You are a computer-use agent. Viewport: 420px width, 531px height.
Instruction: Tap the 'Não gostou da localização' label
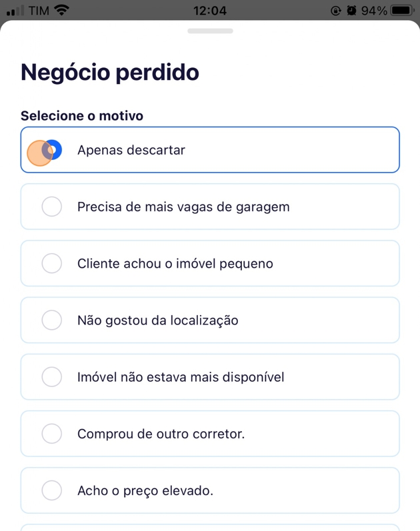coord(158,320)
